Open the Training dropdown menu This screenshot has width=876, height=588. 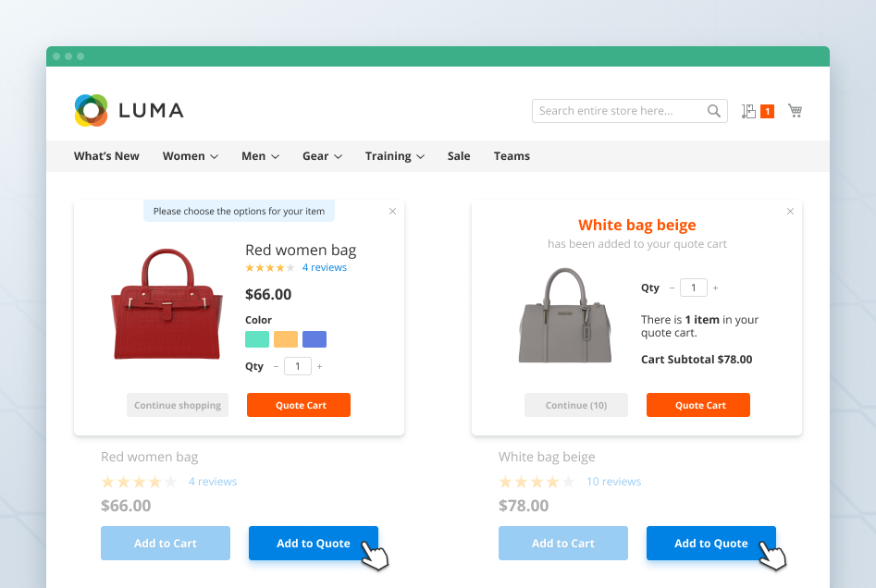pos(393,155)
